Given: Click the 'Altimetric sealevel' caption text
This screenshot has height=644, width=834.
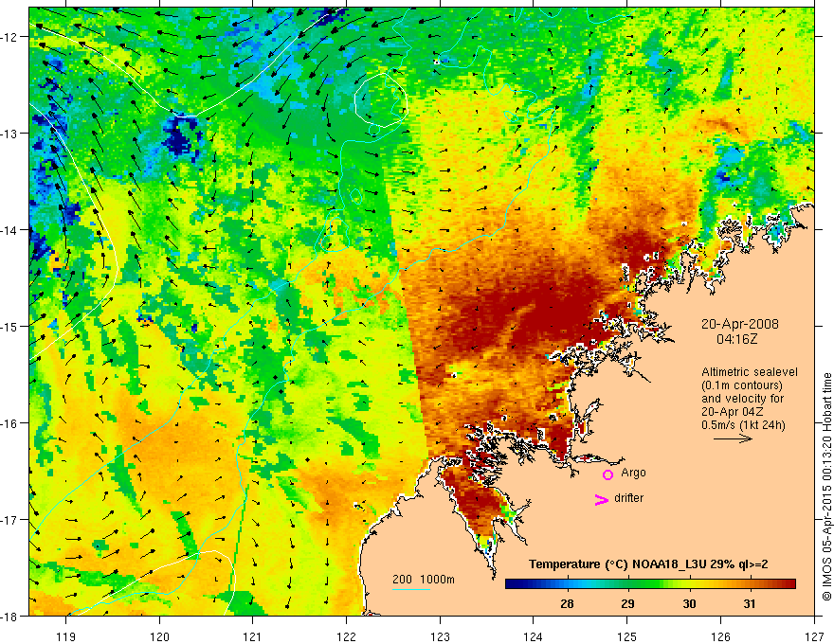Looking at the screenshot, I should pyautogui.click(x=750, y=372).
